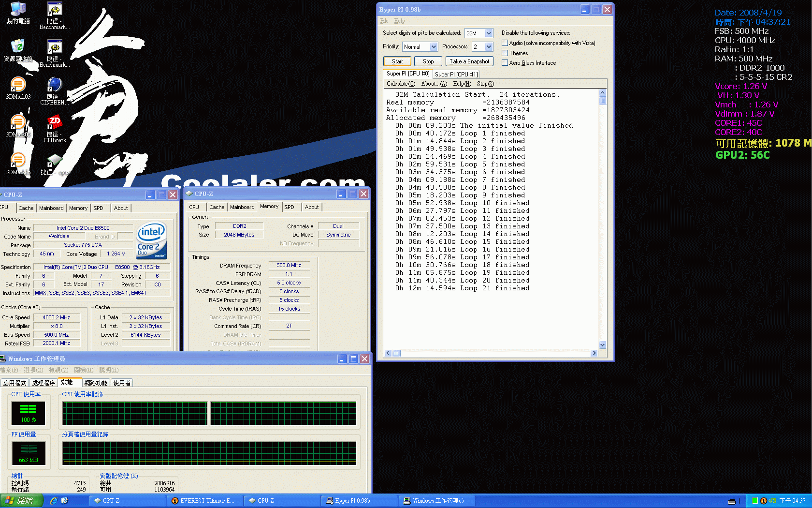
Task: Switch to Memory tab in left CPU-Z
Action: [x=78, y=208]
